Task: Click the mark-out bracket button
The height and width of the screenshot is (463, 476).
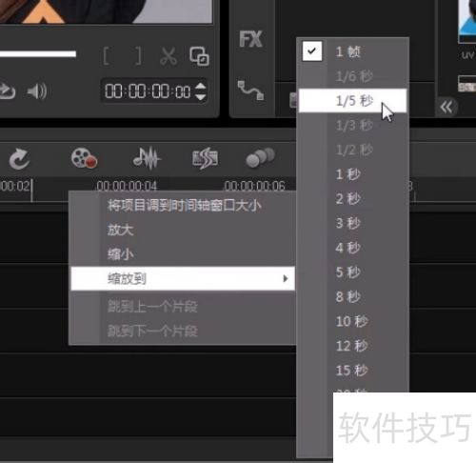Action: [x=138, y=56]
